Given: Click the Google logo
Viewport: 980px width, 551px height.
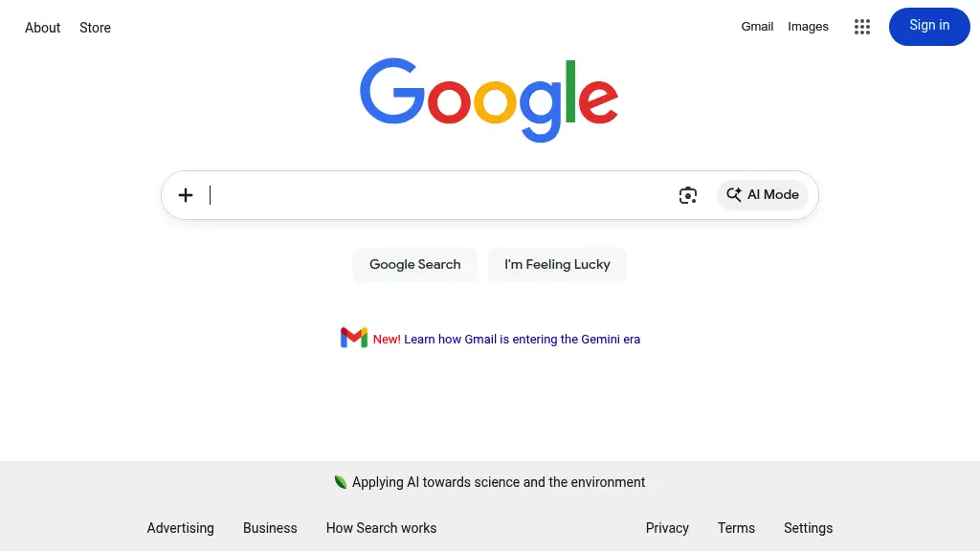Looking at the screenshot, I should click(489, 99).
